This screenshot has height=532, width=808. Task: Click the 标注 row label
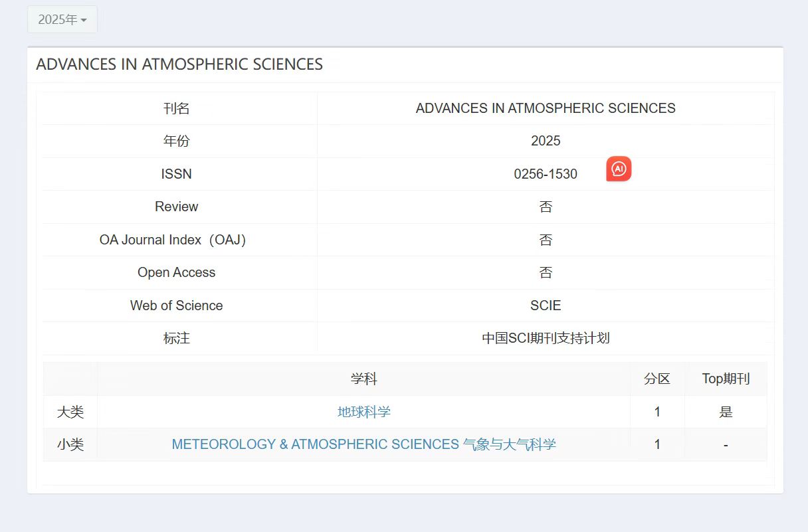click(x=177, y=338)
